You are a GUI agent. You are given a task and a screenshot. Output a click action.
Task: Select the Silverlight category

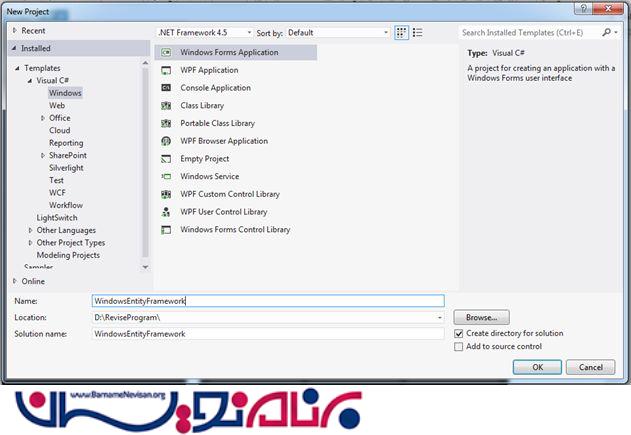coord(66,168)
